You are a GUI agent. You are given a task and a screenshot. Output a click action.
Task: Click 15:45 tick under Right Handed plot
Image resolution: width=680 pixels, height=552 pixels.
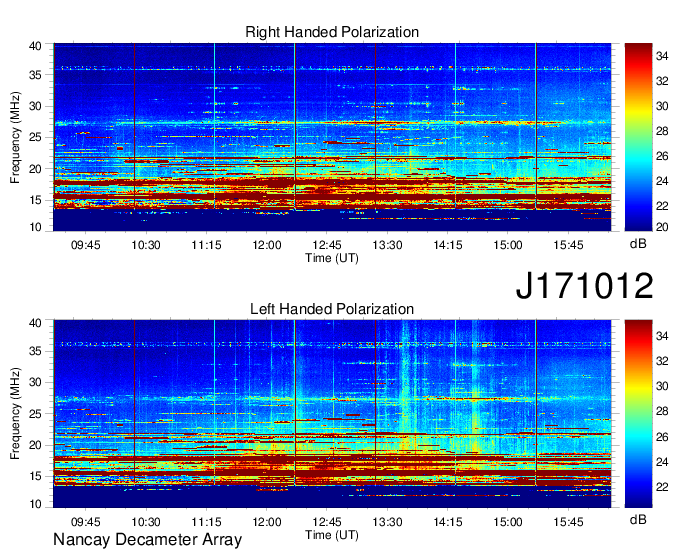(x=569, y=245)
